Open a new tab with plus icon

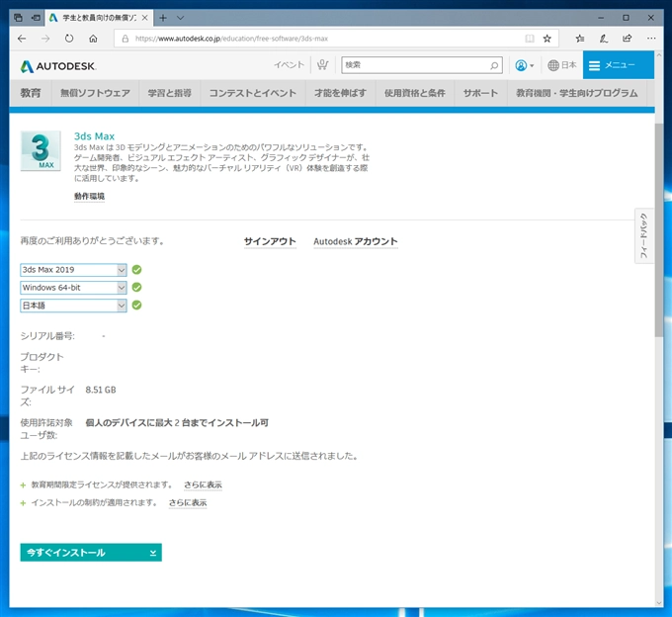point(163,18)
